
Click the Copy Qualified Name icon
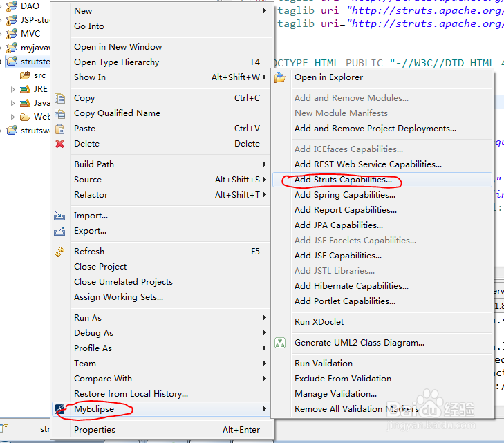point(59,113)
